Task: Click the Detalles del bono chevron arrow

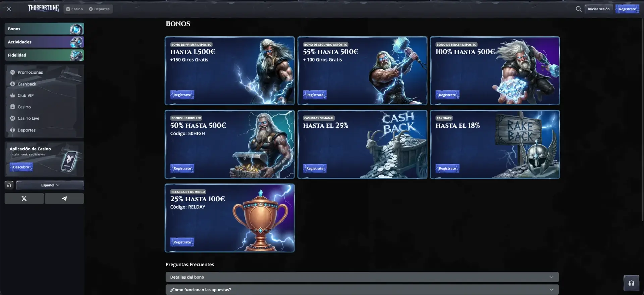Action: (x=551, y=277)
